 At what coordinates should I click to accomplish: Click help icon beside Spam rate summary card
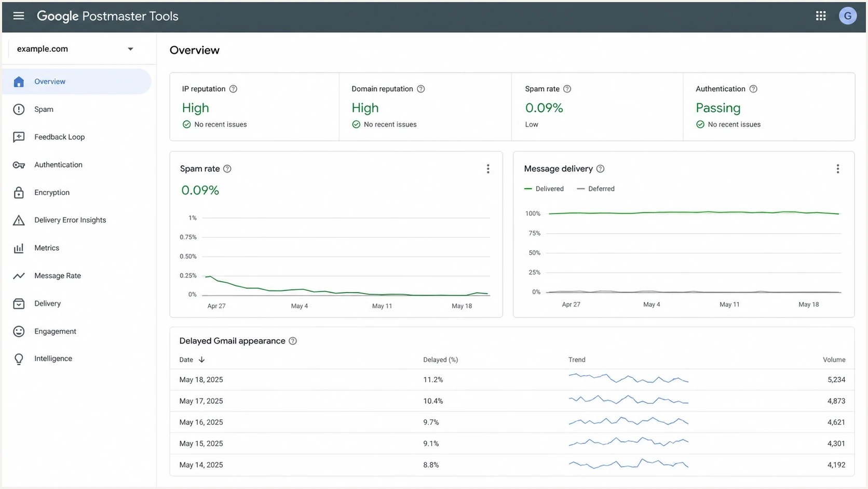[567, 89]
